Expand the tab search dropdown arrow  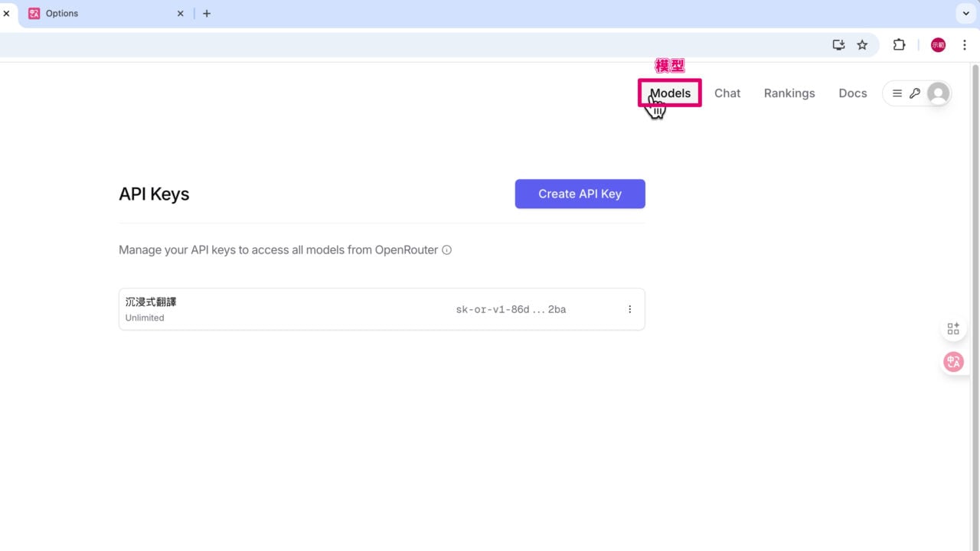click(965, 14)
